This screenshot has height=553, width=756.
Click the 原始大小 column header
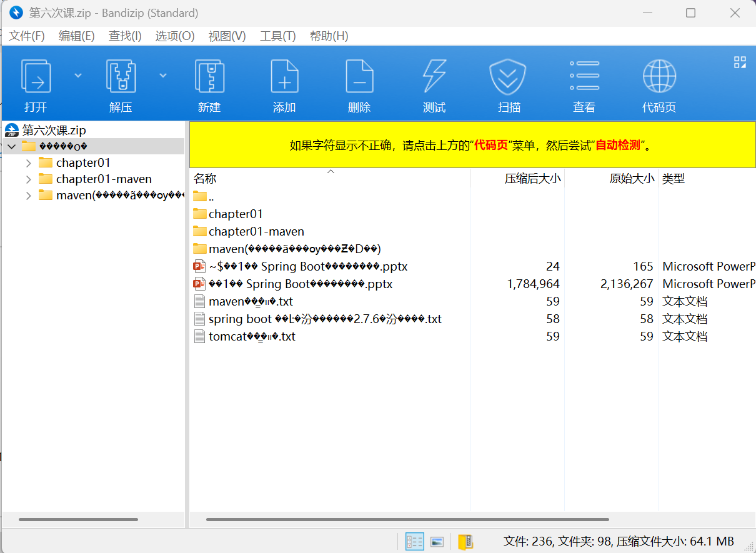point(612,179)
